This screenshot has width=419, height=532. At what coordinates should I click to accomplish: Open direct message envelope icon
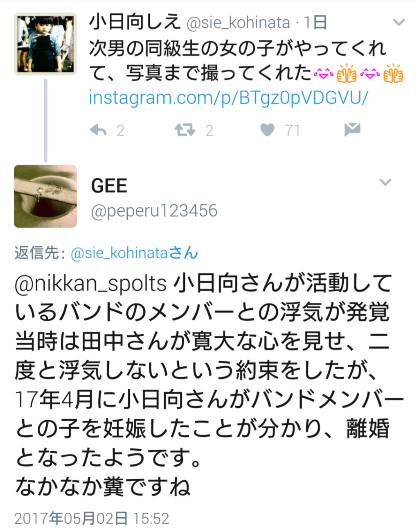(x=352, y=129)
